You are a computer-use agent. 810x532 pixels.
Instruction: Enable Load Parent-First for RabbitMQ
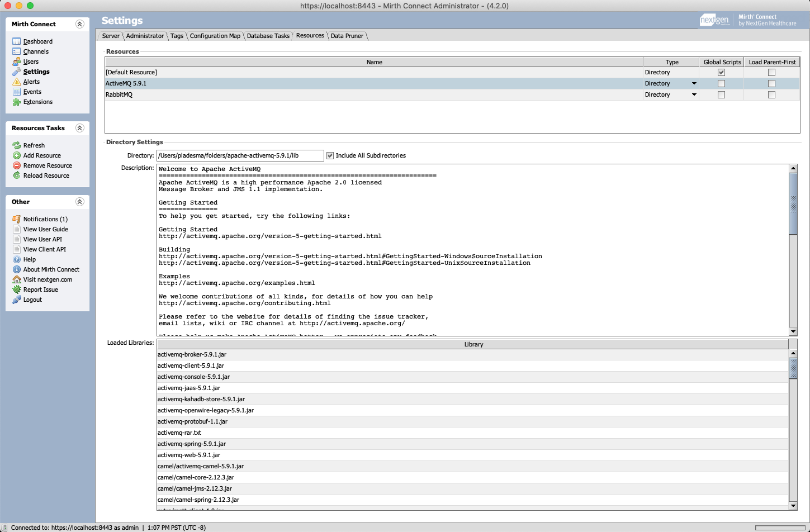(771, 94)
